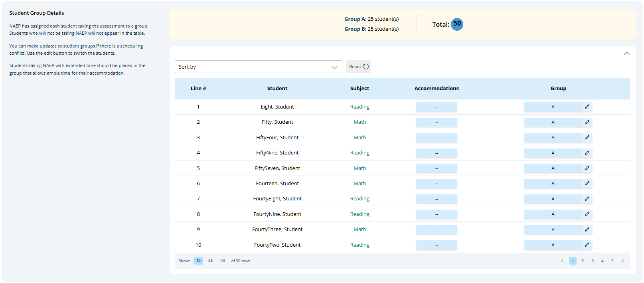The width and height of the screenshot is (644, 283).
Task: Edit group for Fifty, Student
Action: point(587,122)
